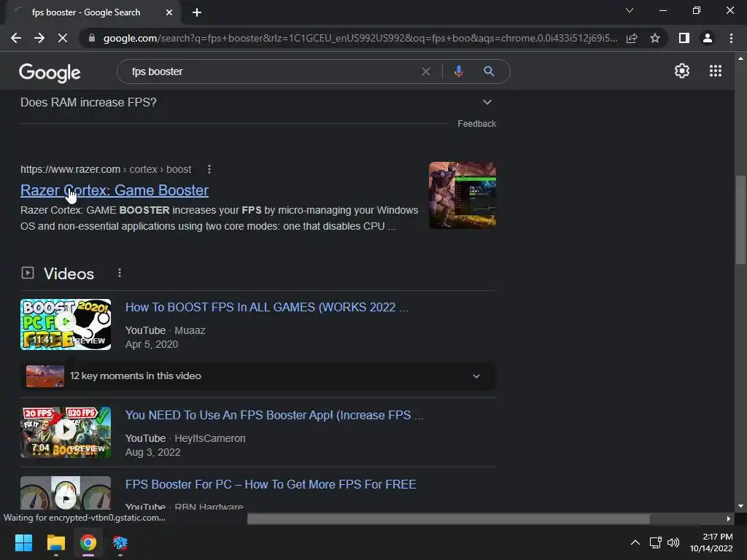Select the 'YouTube · Muaaz' source text
The width and height of the screenshot is (747, 560).
point(166,330)
